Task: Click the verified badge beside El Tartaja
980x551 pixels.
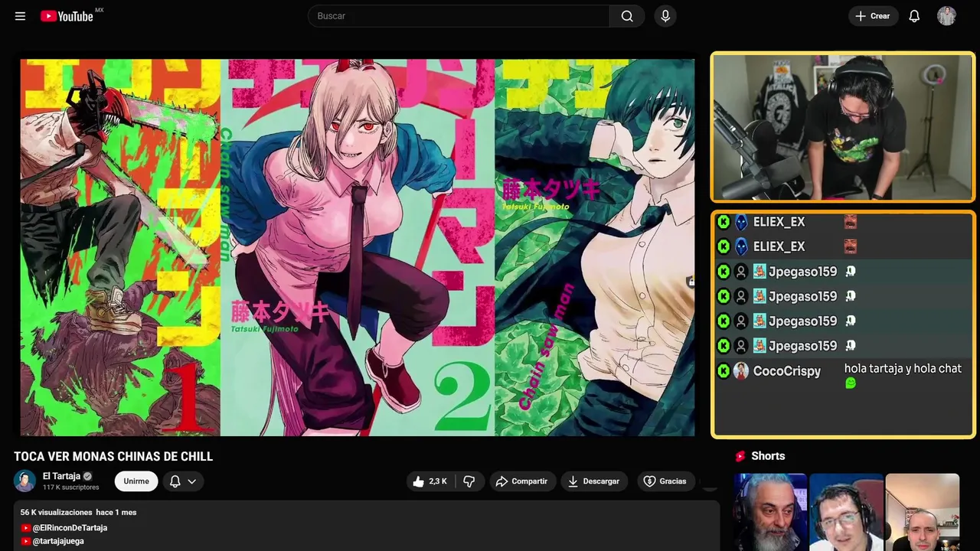Action: point(87,476)
